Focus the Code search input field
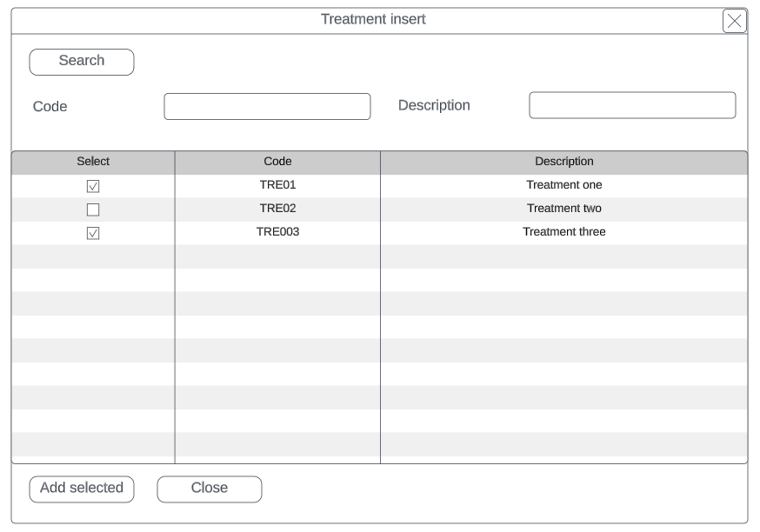 [x=267, y=107]
